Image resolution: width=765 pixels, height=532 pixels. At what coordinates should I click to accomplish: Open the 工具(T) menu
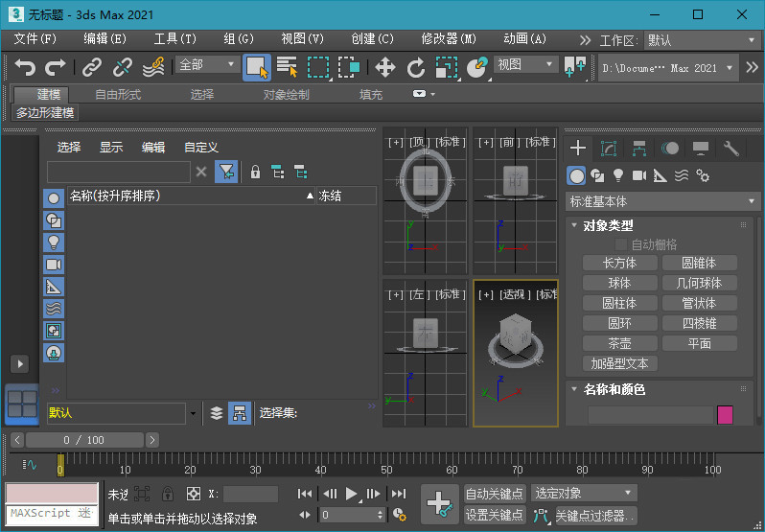click(x=174, y=39)
